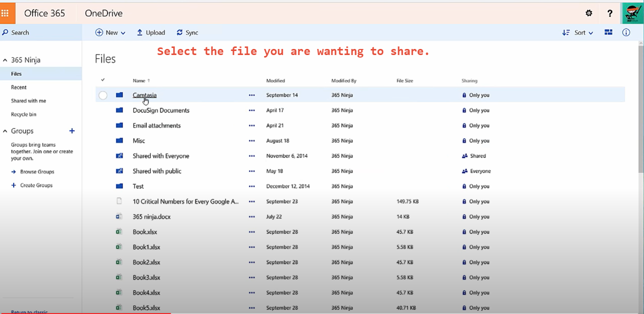Sort by the Name column header
Screen dimensions: 644x314
pyautogui.click(x=141, y=81)
